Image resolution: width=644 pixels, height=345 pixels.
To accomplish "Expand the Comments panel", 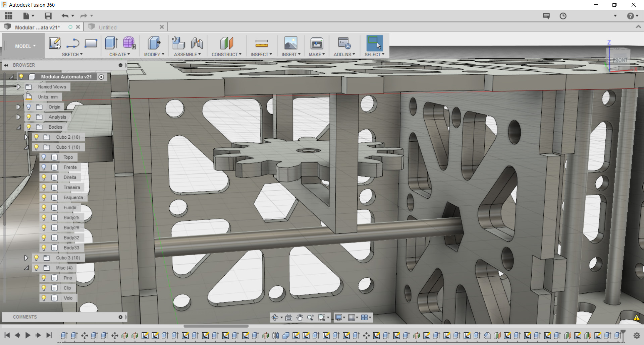I will pos(120,317).
